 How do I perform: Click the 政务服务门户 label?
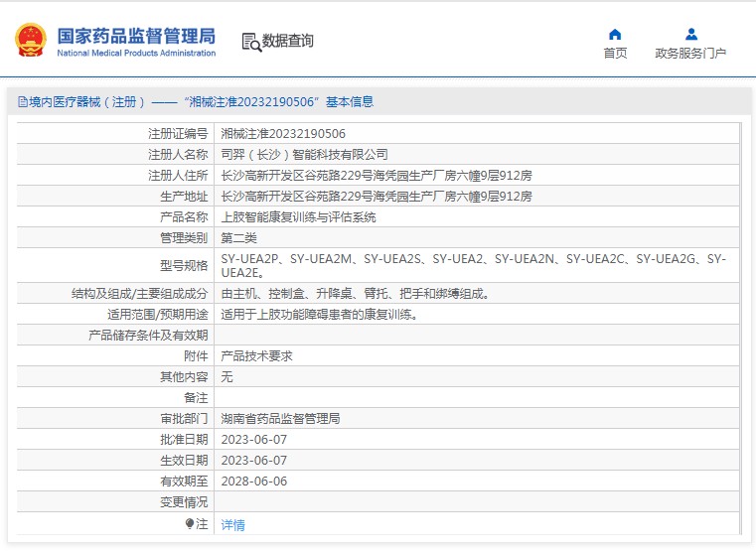pos(690,53)
